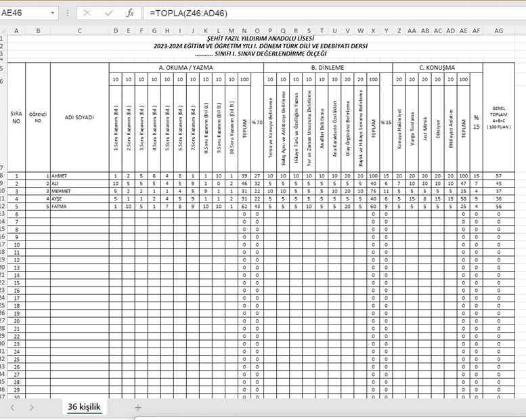Select column AG header
The width and height of the screenshot is (526, 420).
(x=499, y=31)
